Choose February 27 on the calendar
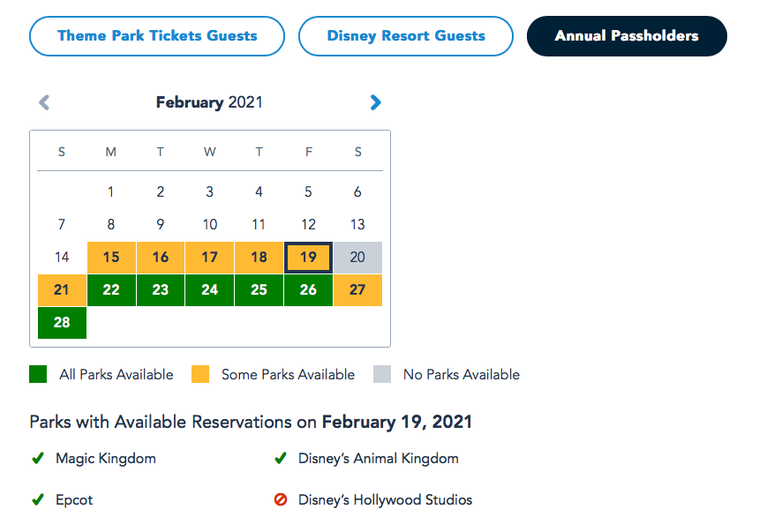The height and width of the screenshot is (532, 774). [x=357, y=290]
